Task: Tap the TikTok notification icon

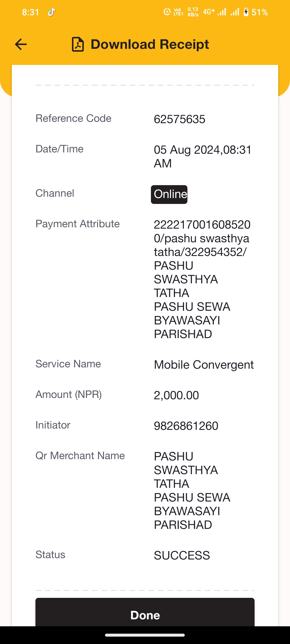Action: pyautogui.click(x=51, y=12)
